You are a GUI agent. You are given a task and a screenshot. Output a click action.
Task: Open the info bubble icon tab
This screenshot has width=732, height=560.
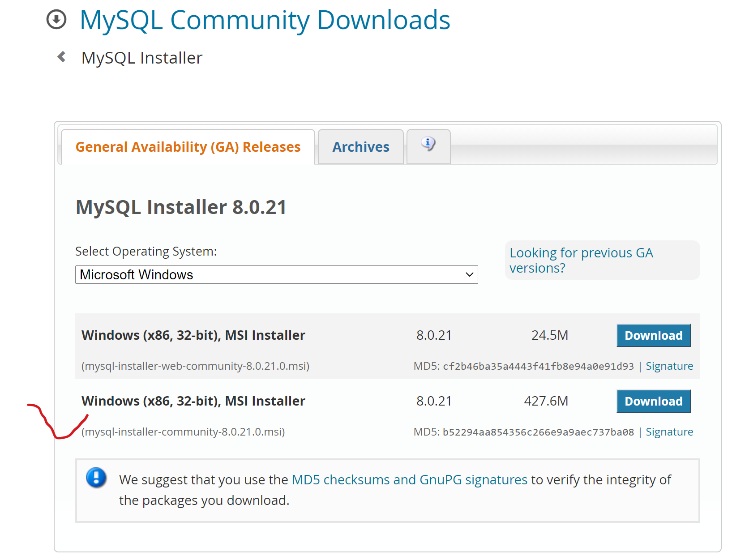[x=428, y=146]
